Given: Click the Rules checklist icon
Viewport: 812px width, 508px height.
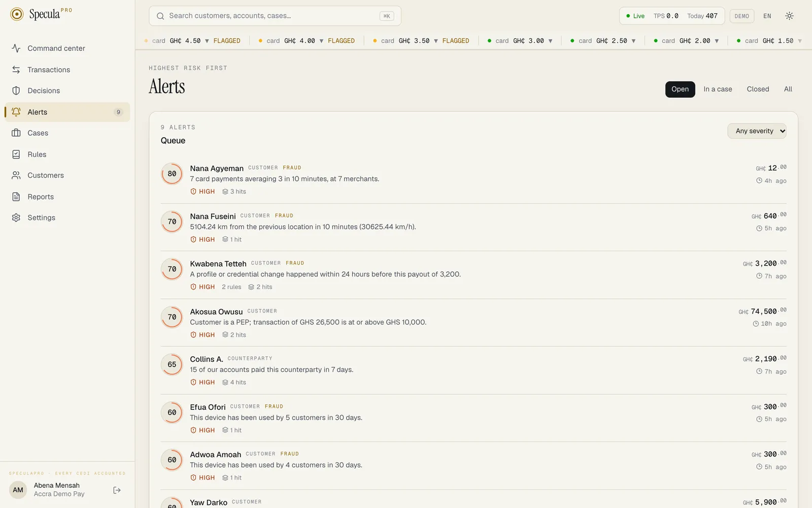Looking at the screenshot, I should pyautogui.click(x=16, y=154).
